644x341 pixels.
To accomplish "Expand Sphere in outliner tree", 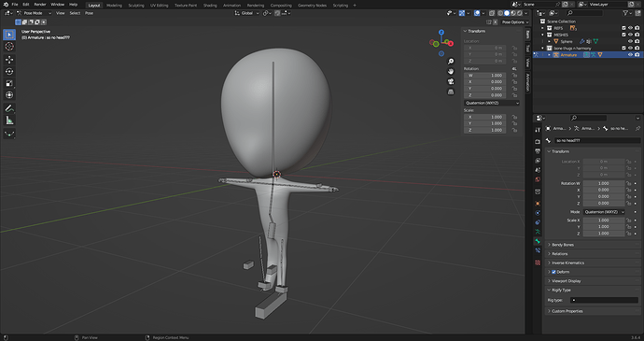I will tap(549, 41).
